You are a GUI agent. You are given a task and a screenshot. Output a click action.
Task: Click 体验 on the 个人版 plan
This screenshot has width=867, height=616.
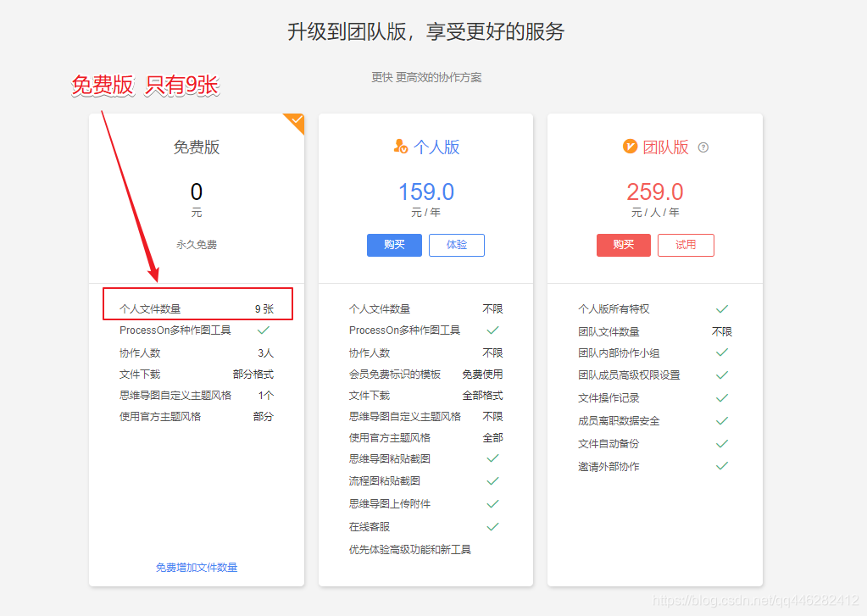(x=456, y=245)
